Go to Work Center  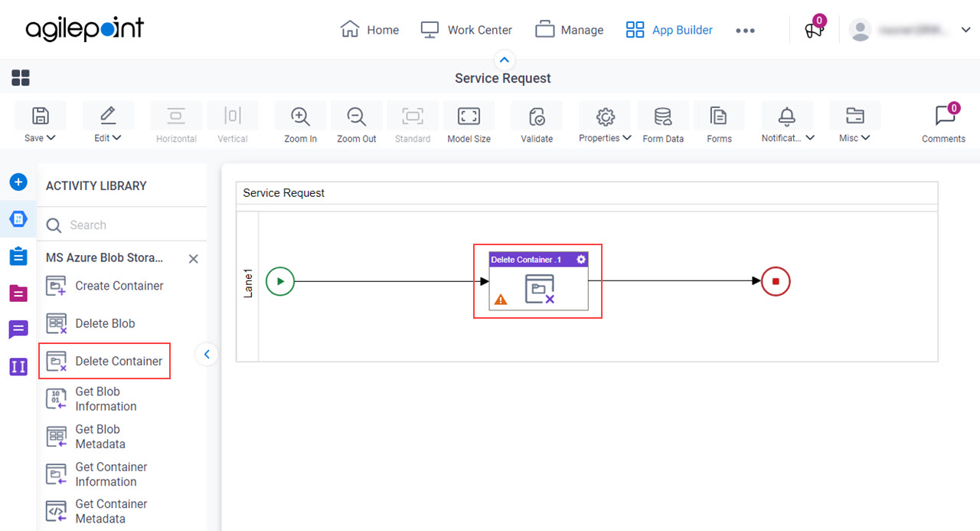coord(466,30)
